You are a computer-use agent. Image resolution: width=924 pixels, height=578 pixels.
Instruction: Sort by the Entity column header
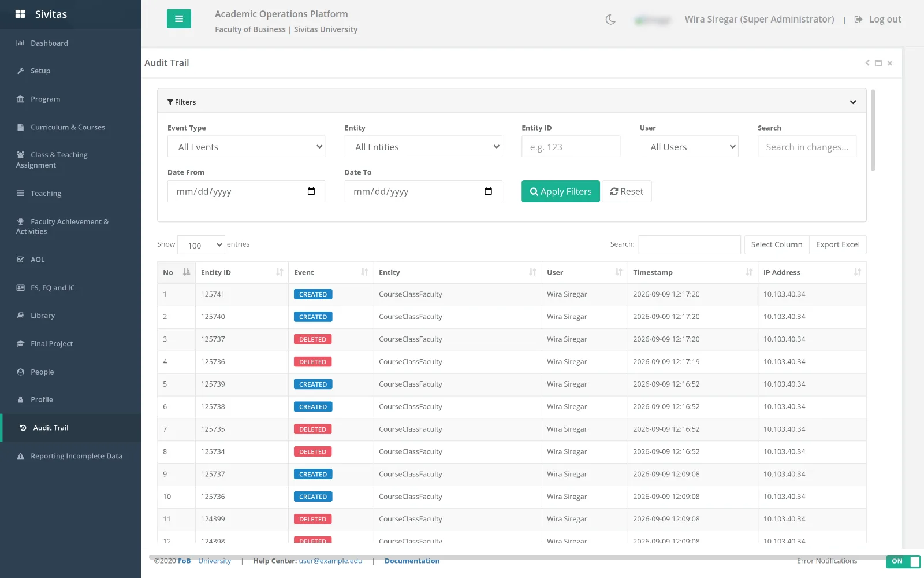457,272
